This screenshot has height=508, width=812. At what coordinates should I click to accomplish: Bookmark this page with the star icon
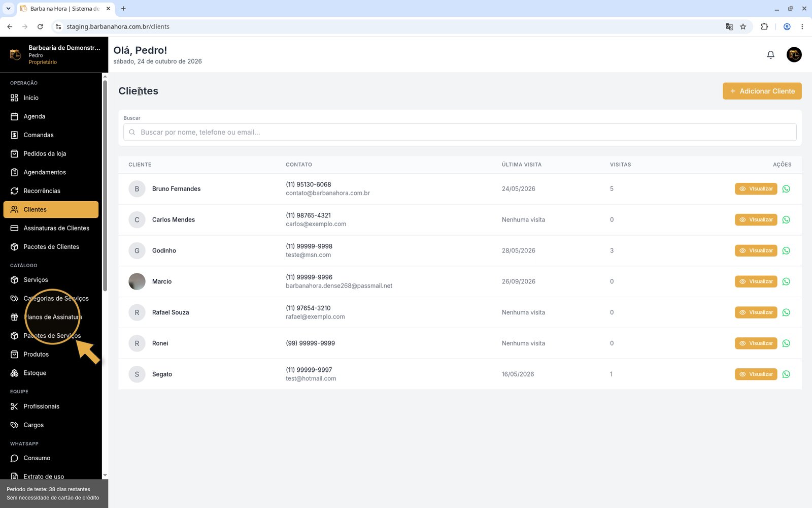pos(743,27)
